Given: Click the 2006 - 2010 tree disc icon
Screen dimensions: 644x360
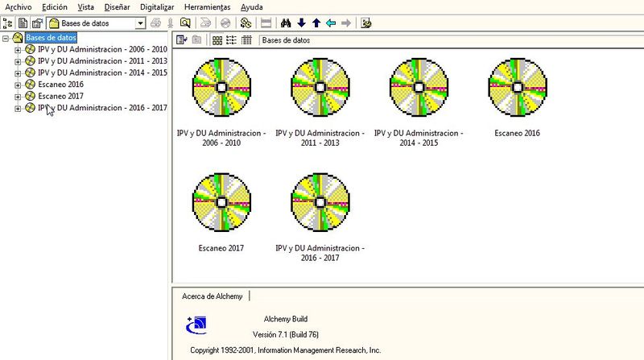Looking at the screenshot, I should click(30, 49).
